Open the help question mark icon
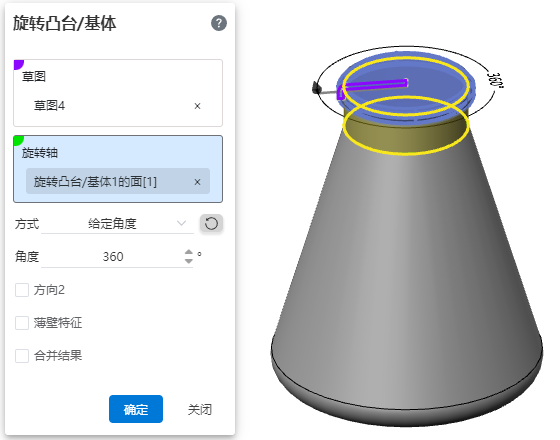 point(219,23)
